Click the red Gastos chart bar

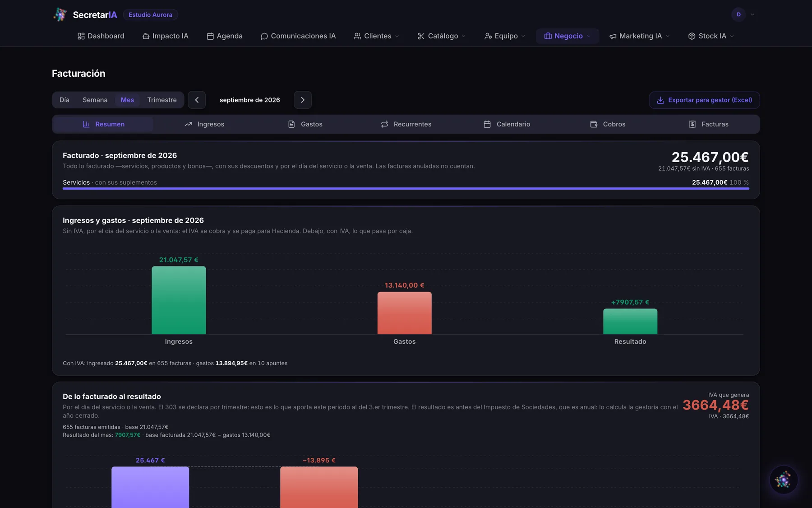coord(405,313)
